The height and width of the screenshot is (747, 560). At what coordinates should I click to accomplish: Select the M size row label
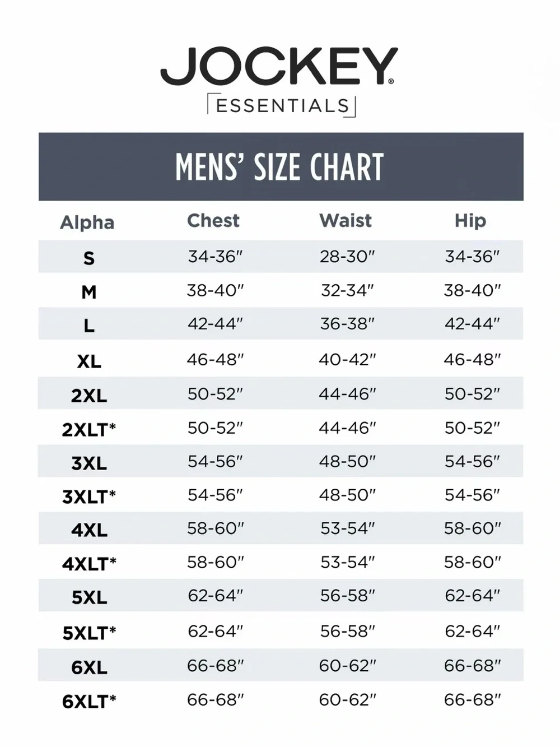(x=89, y=292)
